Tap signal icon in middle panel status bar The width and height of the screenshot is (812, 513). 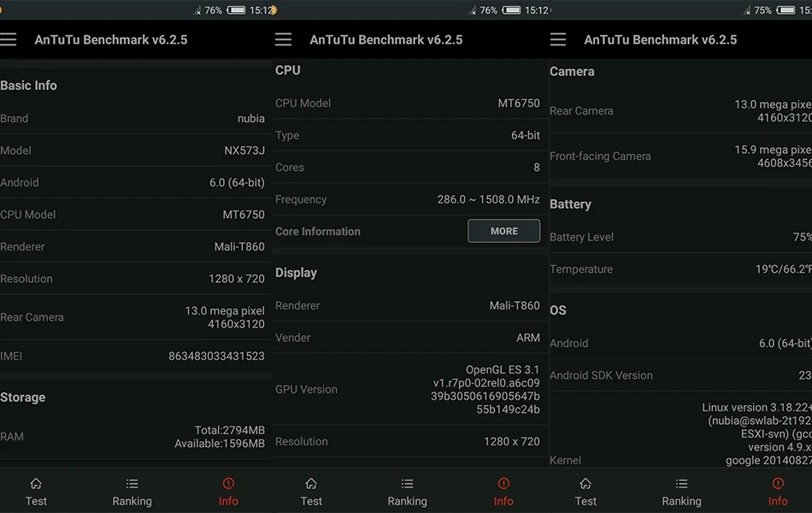(473, 10)
